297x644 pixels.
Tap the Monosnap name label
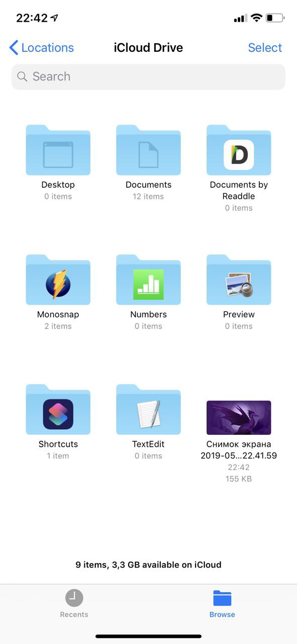click(58, 314)
